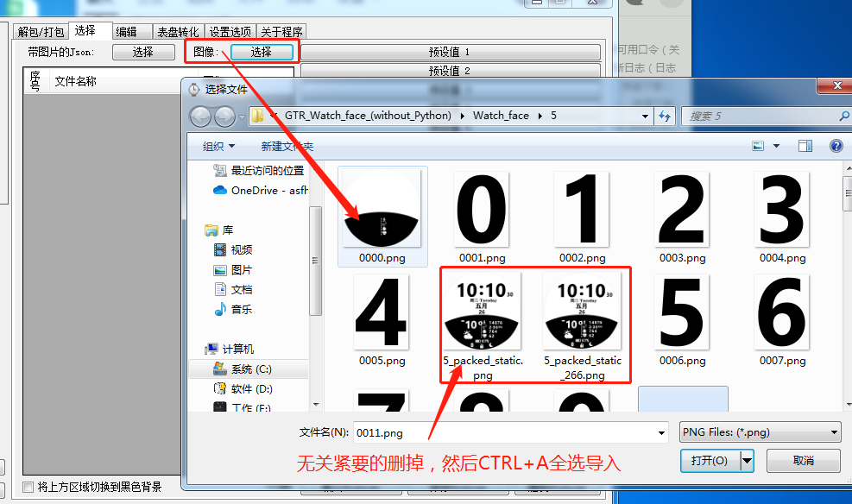This screenshot has height=504, width=852.
Task: Click the search magnifier icon
Action: pos(844,117)
